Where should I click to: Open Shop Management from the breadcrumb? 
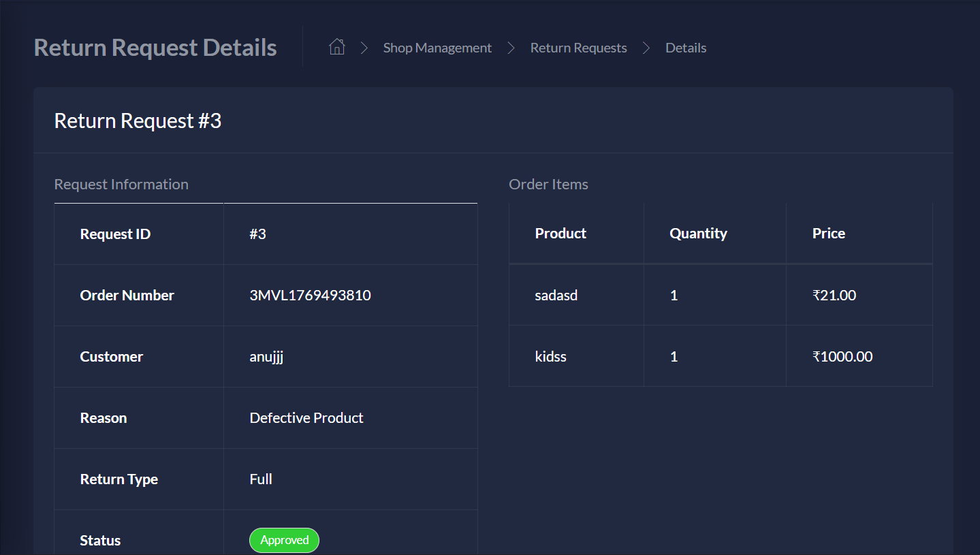point(437,48)
